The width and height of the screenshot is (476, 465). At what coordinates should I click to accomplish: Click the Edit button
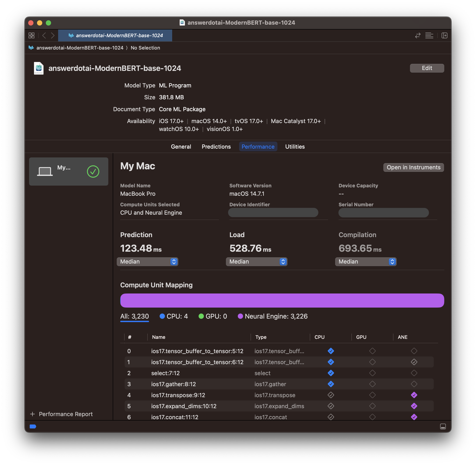427,68
